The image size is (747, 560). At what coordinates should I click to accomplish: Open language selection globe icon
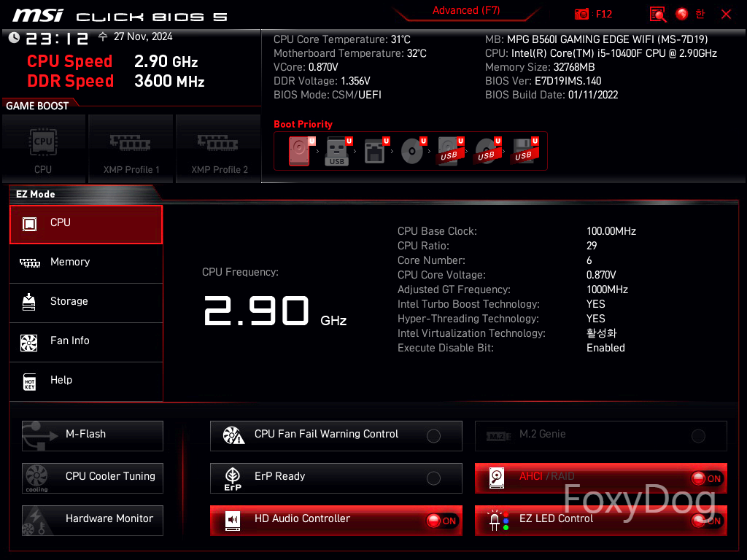(682, 15)
